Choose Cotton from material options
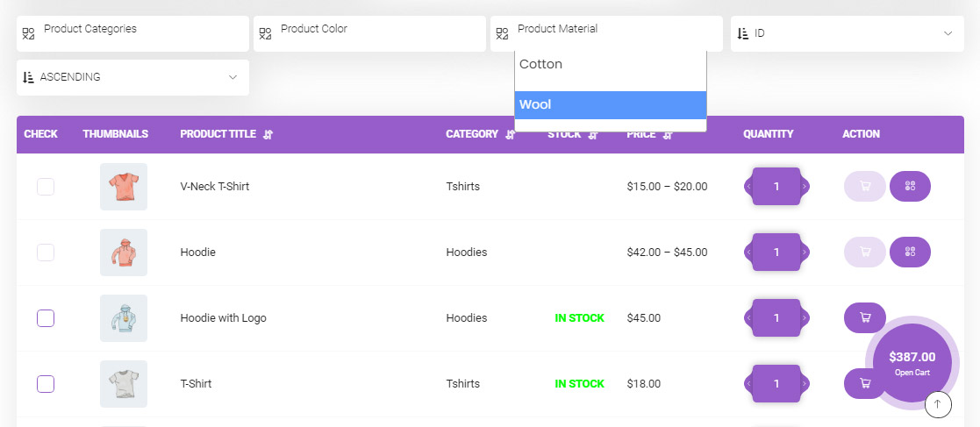This screenshot has width=980, height=427. tap(611, 64)
